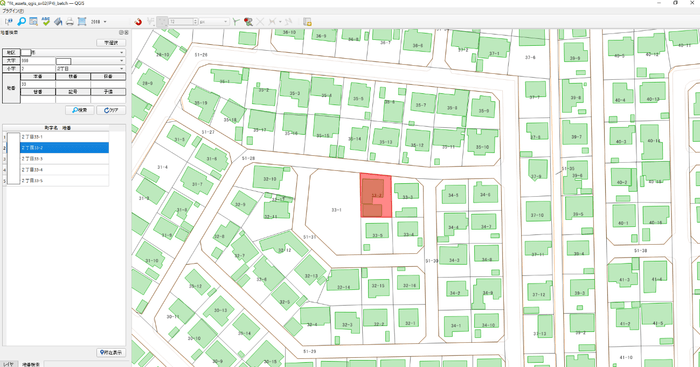The image size is (700, 367).
Task: Click parcel label 31-4 on the map
Action: pos(162,167)
